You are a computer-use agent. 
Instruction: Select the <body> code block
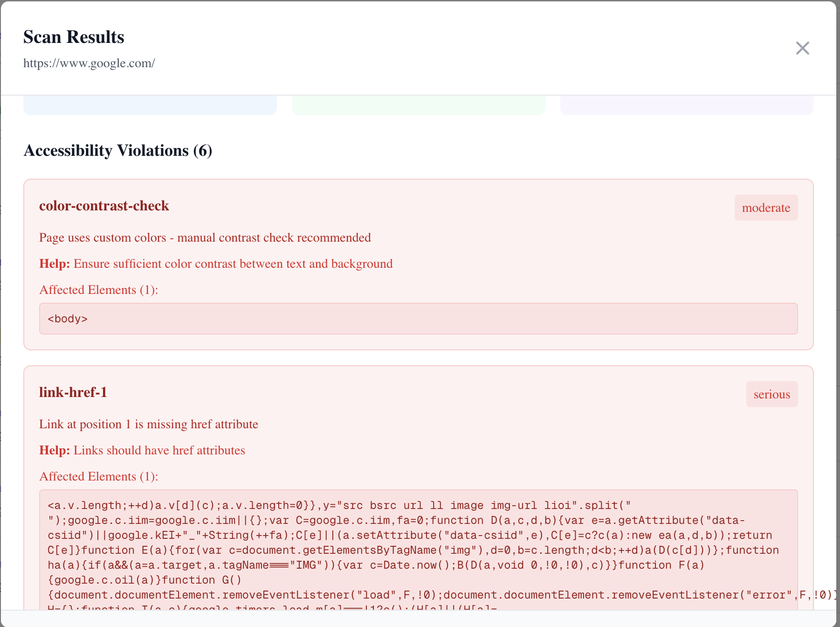(x=418, y=319)
